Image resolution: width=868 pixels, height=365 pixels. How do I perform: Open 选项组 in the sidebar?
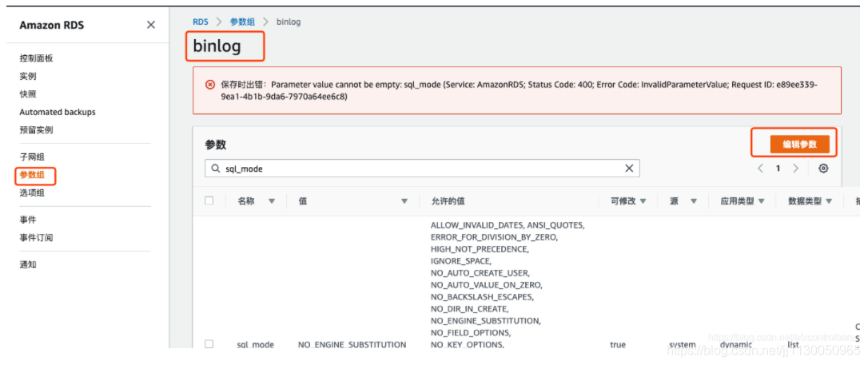(32, 193)
